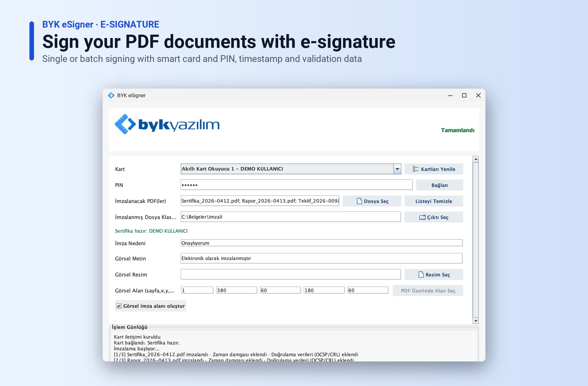This screenshot has width=588, height=386.
Task: Click the İmza Nedeni text field
Action: [322, 243]
